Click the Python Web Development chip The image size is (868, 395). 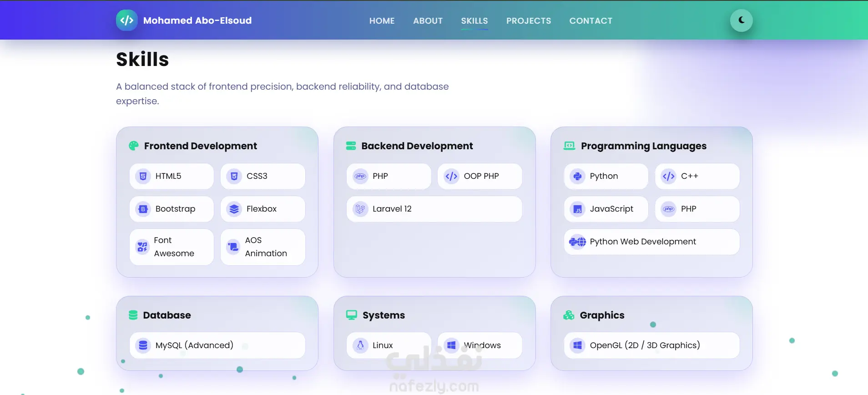(651, 242)
